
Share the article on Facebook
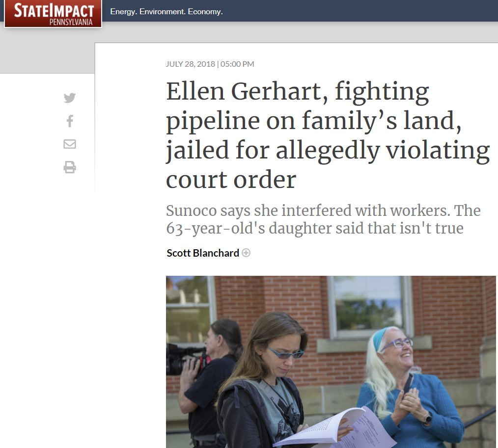point(70,121)
